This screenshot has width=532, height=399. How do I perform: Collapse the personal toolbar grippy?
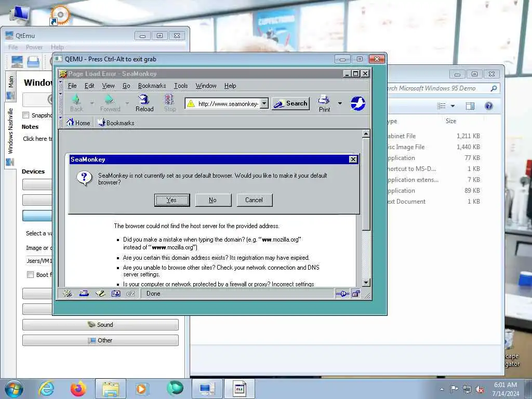[61, 123]
